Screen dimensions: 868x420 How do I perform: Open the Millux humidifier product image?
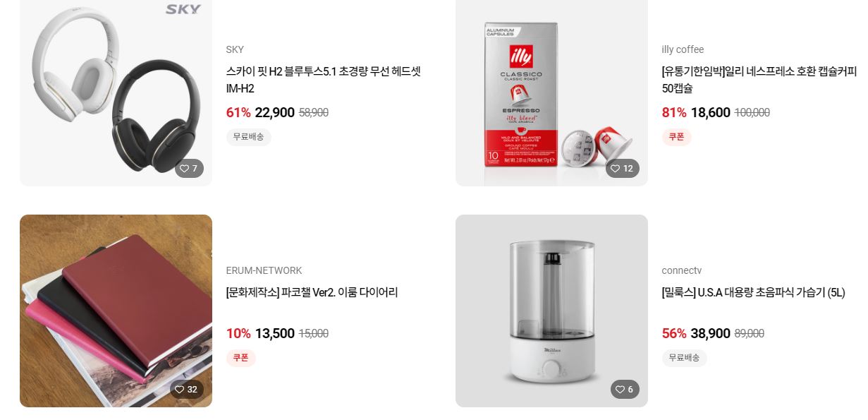(551, 311)
